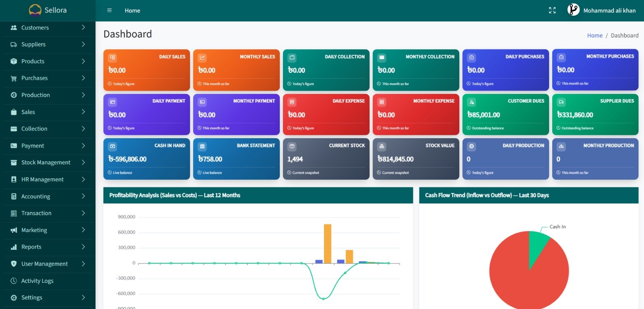Open the User Management menu label
The image size is (644, 309).
coord(45,264)
